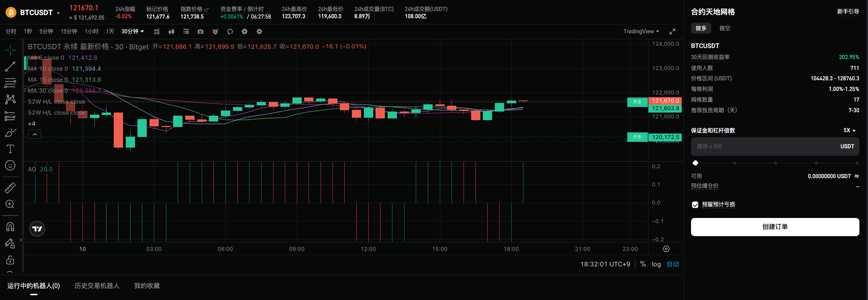The width and height of the screenshot is (868, 300).
Task: Select the 5分钟 time interval
Action: [46, 32]
